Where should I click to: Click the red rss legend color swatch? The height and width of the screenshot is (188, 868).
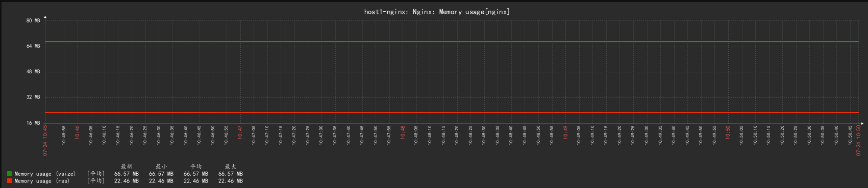[x=9, y=181]
